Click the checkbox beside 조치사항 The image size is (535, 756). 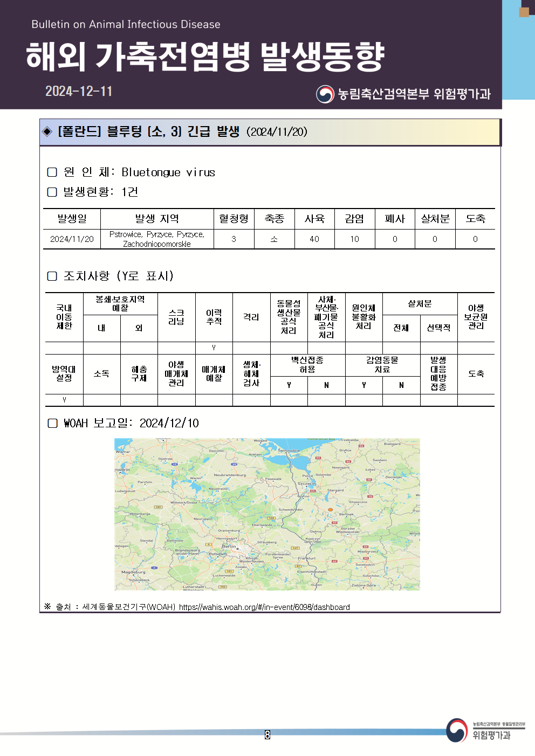point(52,276)
